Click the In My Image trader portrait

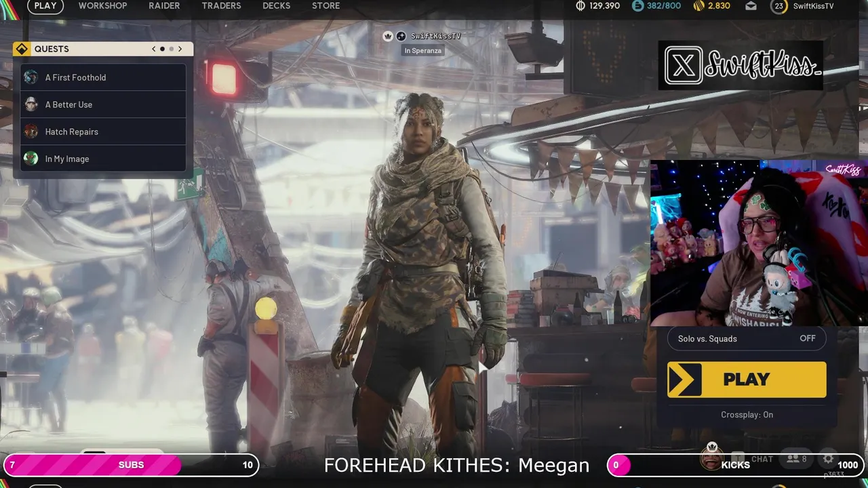pyautogui.click(x=31, y=159)
